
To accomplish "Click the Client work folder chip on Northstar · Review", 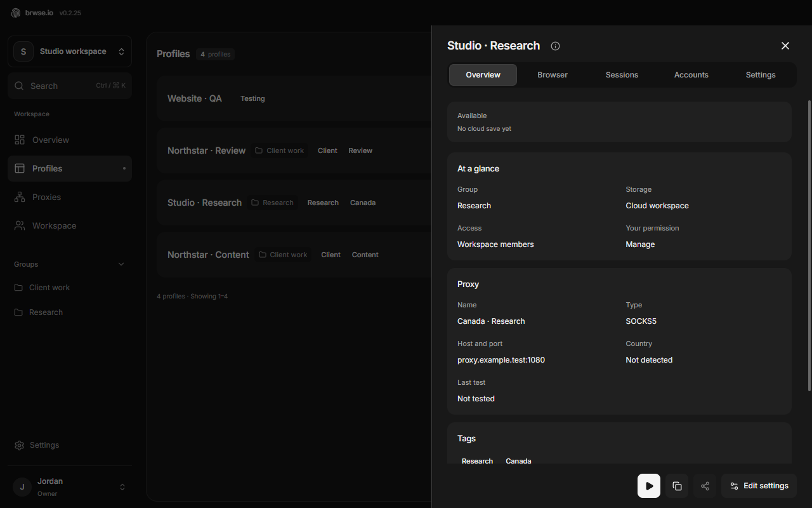I will (280, 150).
